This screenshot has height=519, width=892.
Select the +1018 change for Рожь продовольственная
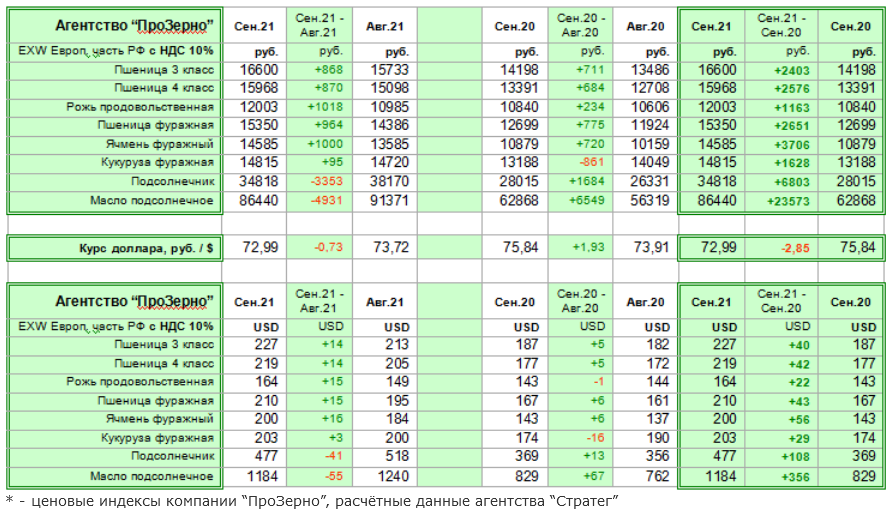tap(325, 107)
